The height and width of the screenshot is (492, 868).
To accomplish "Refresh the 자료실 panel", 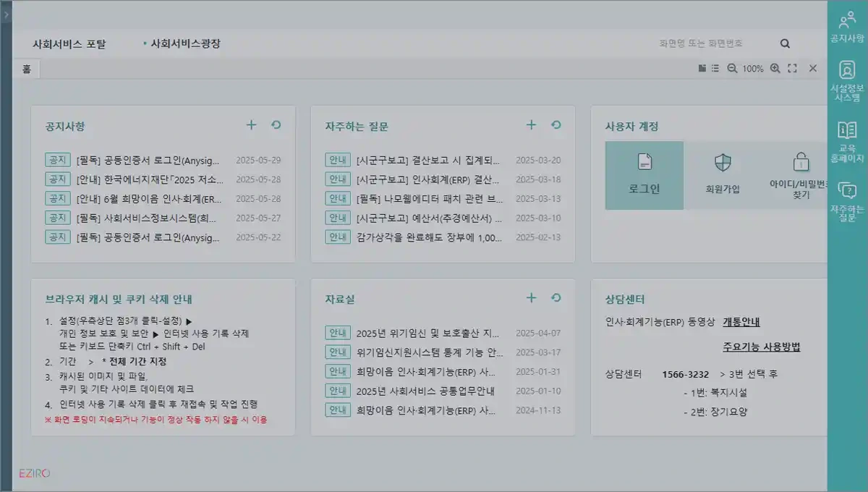I will 556,298.
